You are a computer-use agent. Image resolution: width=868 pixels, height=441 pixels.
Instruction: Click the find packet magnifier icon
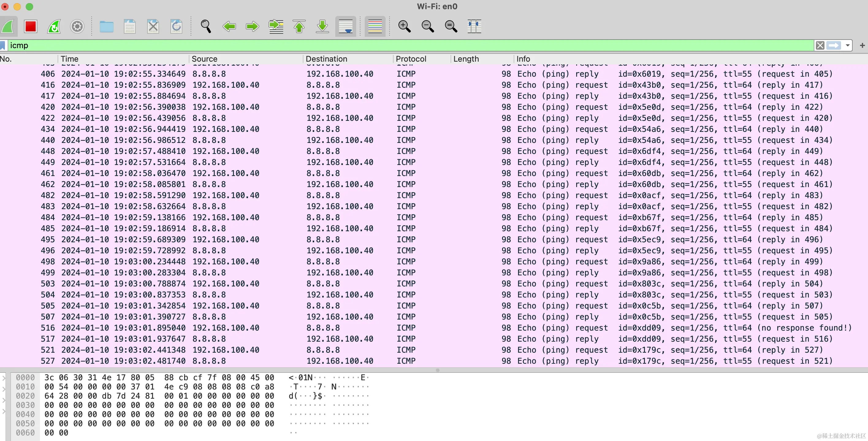pyautogui.click(x=206, y=26)
